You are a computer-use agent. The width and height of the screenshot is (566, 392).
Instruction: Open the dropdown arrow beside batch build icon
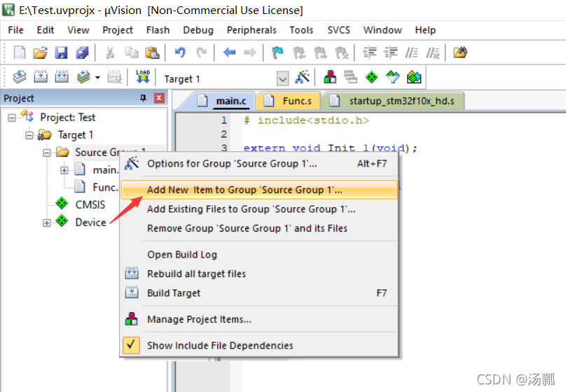coord(97,78)
